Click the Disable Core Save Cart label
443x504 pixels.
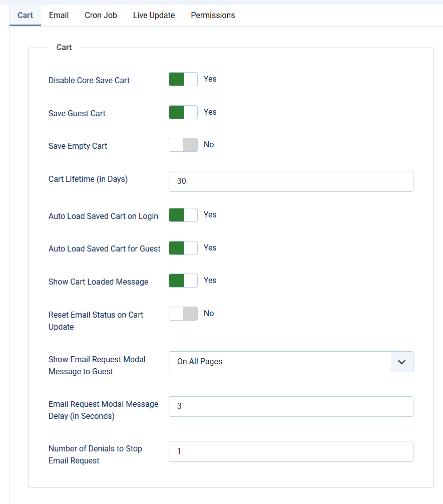click(x=89, y=80)
